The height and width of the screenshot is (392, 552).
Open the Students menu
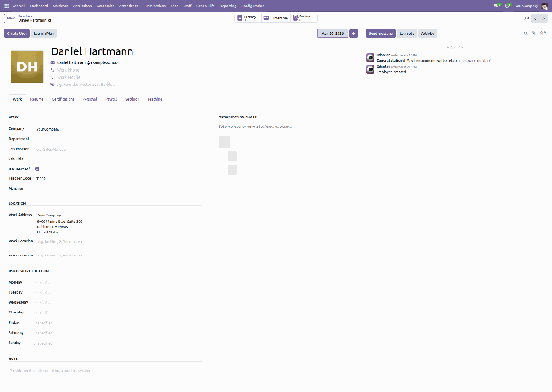click(60, 6)
